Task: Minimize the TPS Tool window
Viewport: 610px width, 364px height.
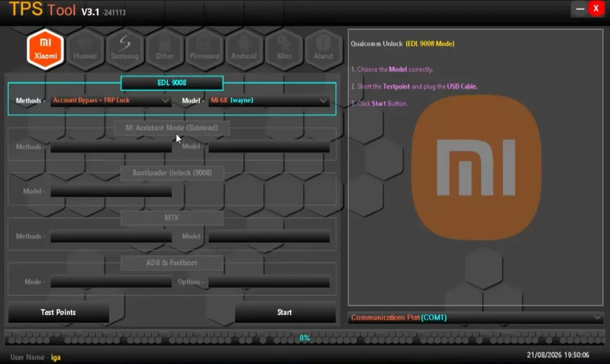Action: [580, 8]
